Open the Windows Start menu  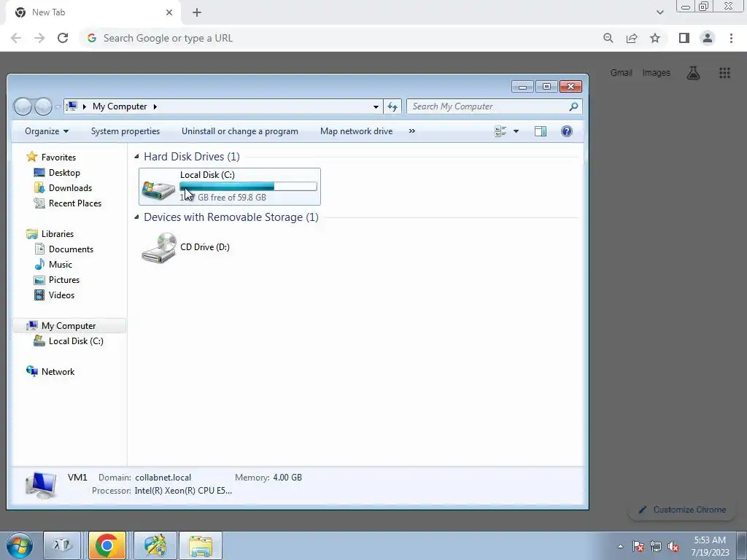click(19, 545)
